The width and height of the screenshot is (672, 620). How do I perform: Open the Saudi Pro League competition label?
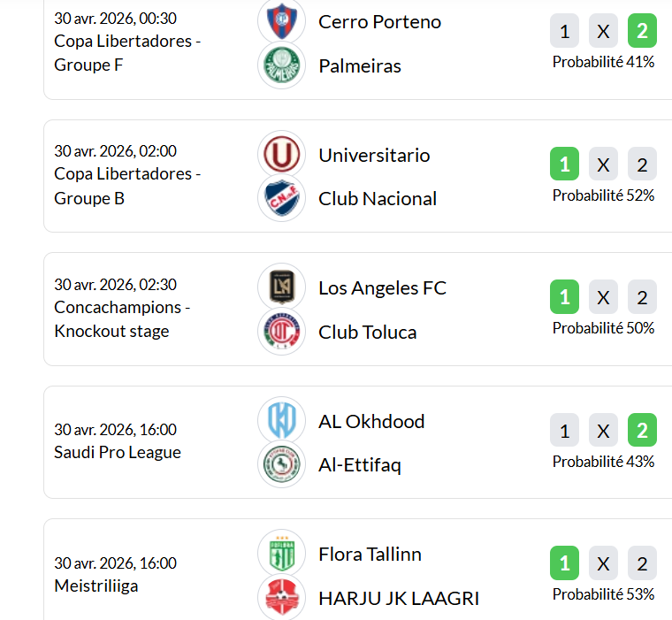coord(118,453)
